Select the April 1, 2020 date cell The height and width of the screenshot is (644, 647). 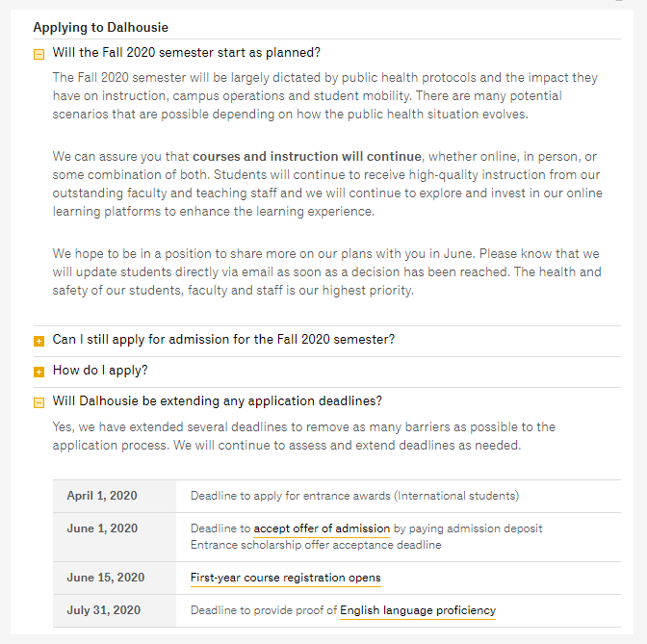click(x=115, y=497)
